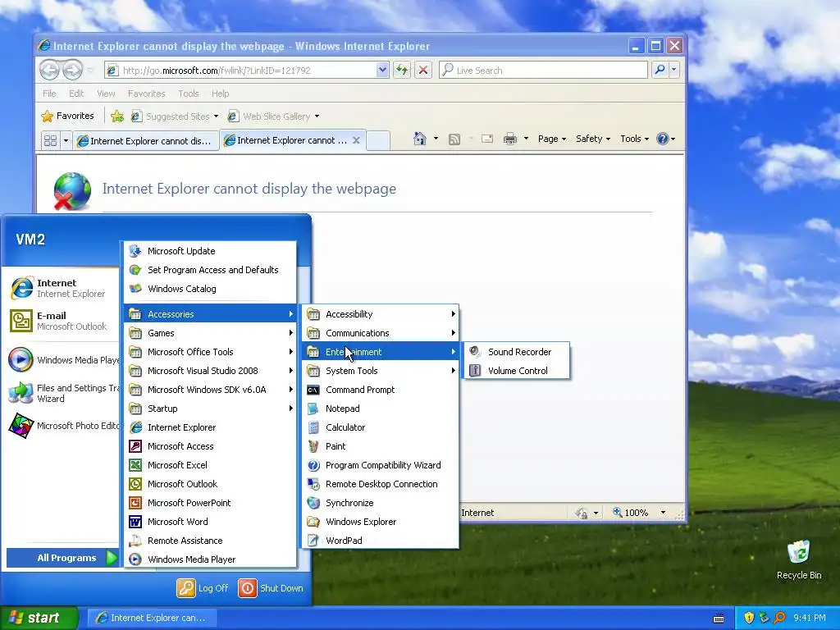This screenshot has height=630, width=840.
Task: Click in the Live Search input field
Action: click(x=543, y=71)
